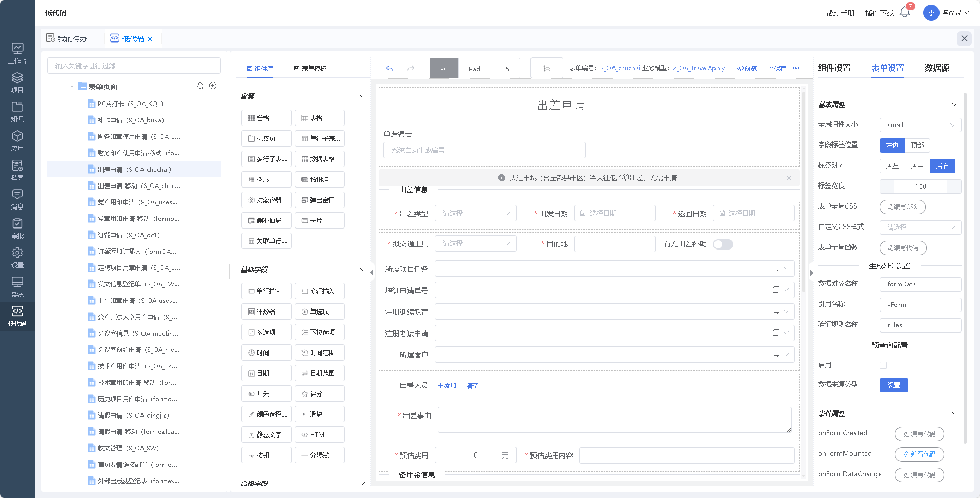Viewport: 980px width, 498px height.
Task: Click the undo arrow in form toolbar
Action: [390, 68]
